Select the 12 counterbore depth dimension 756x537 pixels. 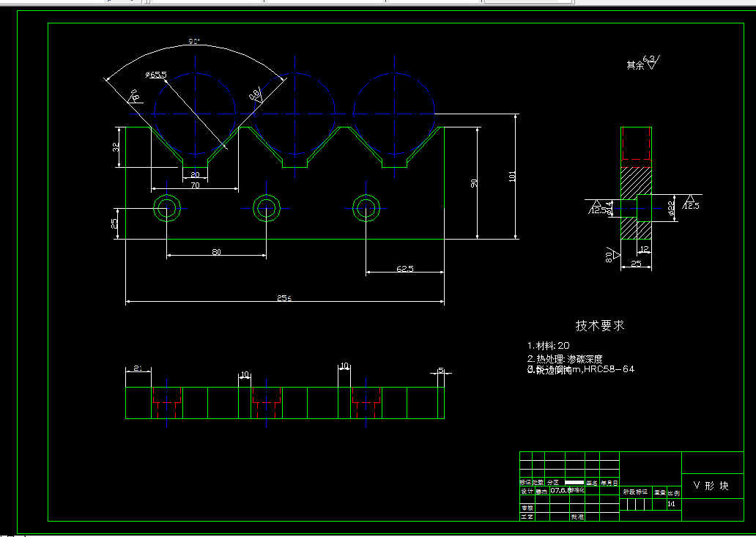(645, 249)
